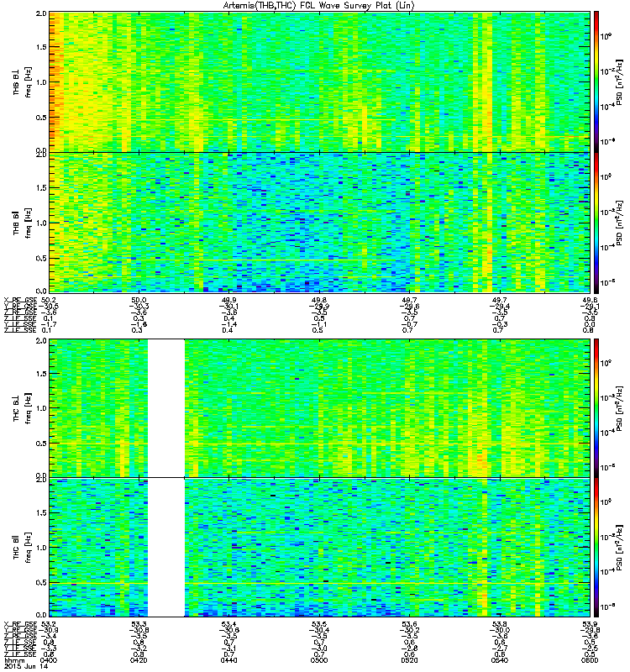This screenshot has height=672, width=630.
Task: Click the 0500 time tick label
Action: (x=319, y=660)
